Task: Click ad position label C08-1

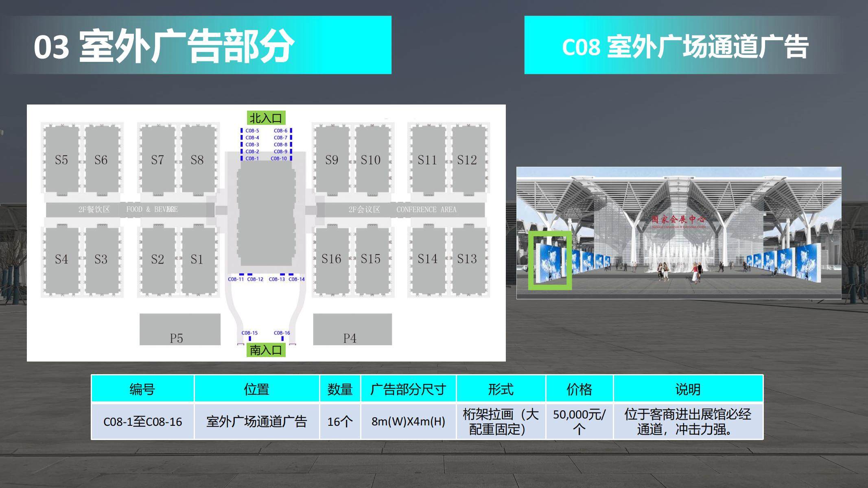Action: (252, 158)
